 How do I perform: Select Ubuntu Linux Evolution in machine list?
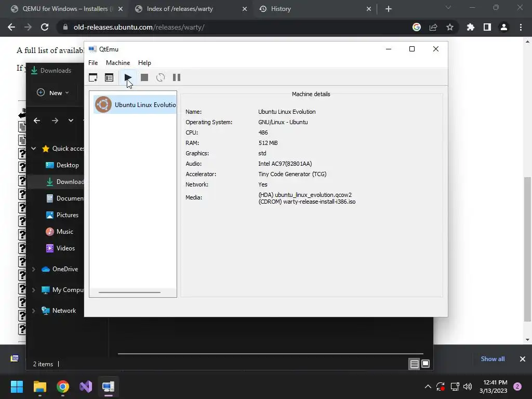pyautogui.click(x=135, y=104)
